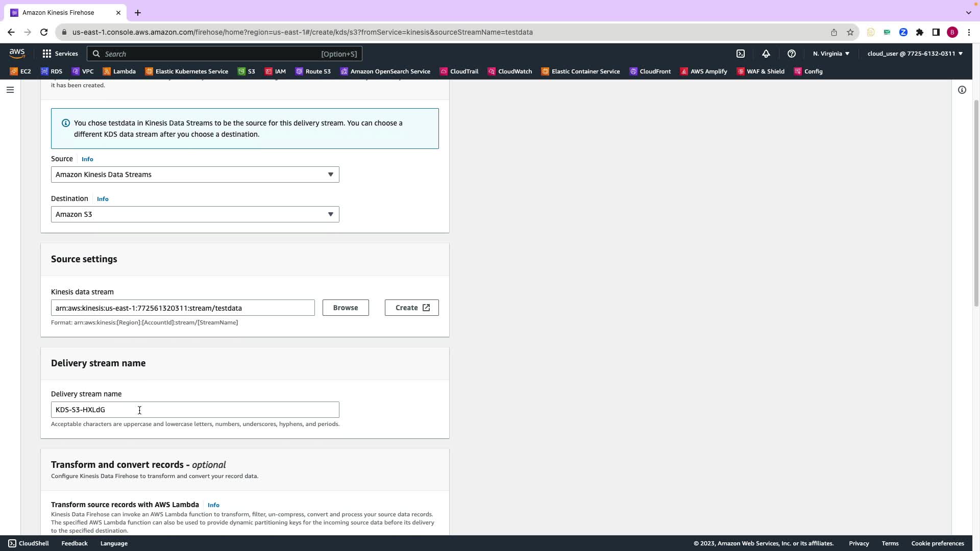Viewport: 980px width, 551px height.
Task: Click the Create data stream button
Action: pyautogui.click(x=411, y=308)
